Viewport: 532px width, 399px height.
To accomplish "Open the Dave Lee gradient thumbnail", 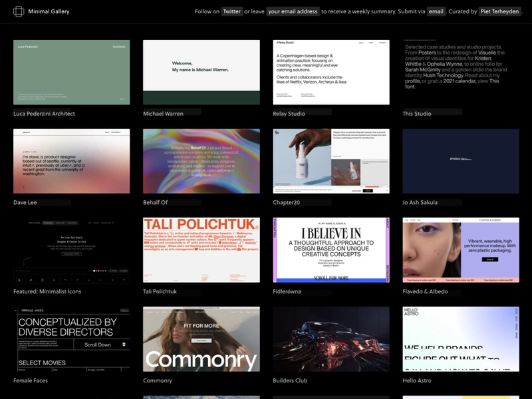I will pyautogui.click(x=72, y=161).
